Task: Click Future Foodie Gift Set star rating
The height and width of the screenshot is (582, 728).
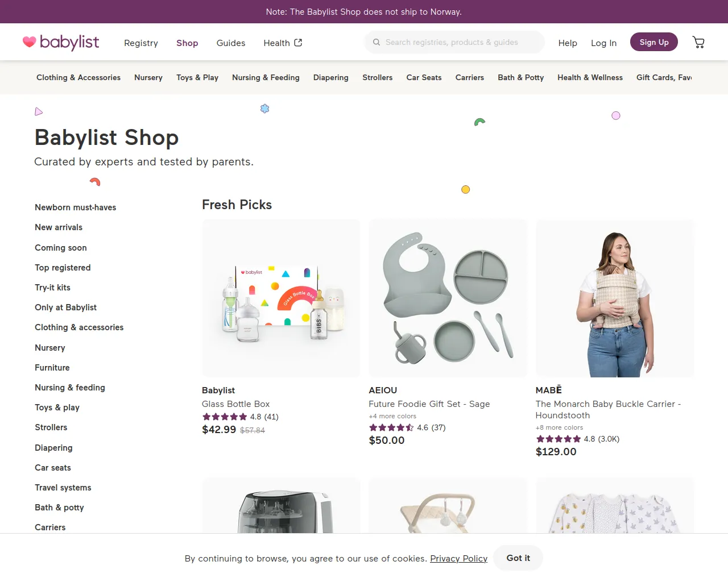Action: 391,427
